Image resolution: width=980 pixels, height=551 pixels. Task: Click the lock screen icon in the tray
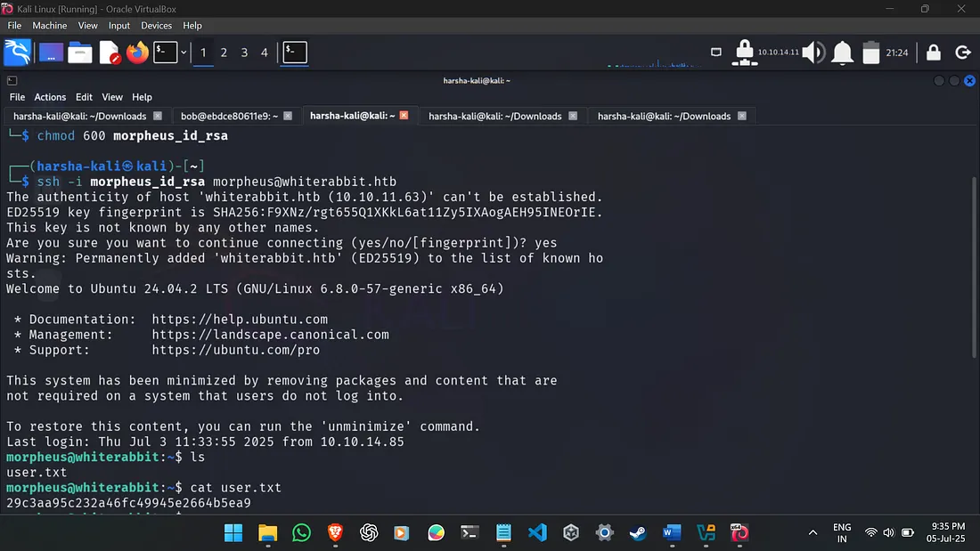[933, 53]
